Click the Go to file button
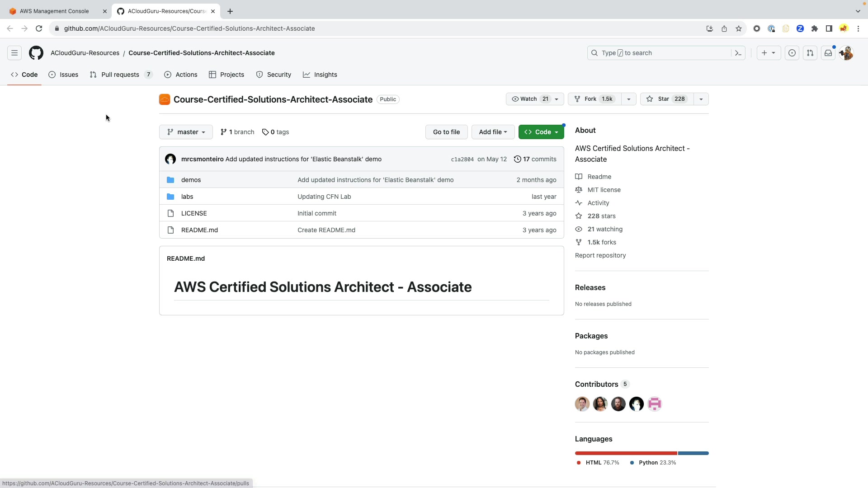The height and width of the screenshot is (488, 868). [x=446, y=132]
